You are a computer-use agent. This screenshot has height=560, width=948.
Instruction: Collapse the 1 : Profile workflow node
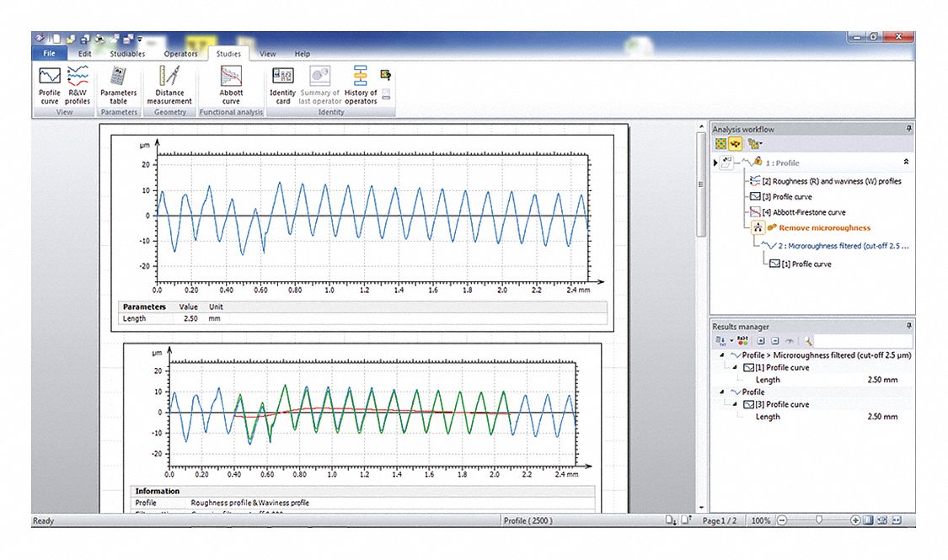[x=907, y=162]
